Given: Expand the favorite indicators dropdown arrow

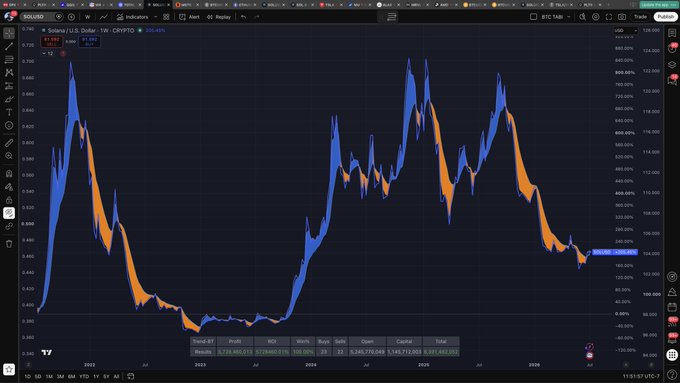Looking at the screenshot, I should tap(155, 17).
